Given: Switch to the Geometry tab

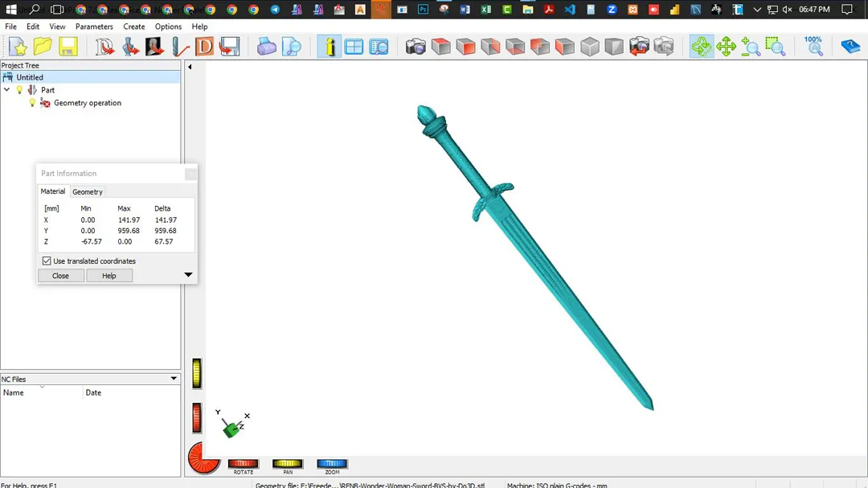Looking at the screenshot, I should [x=88, y=191].
